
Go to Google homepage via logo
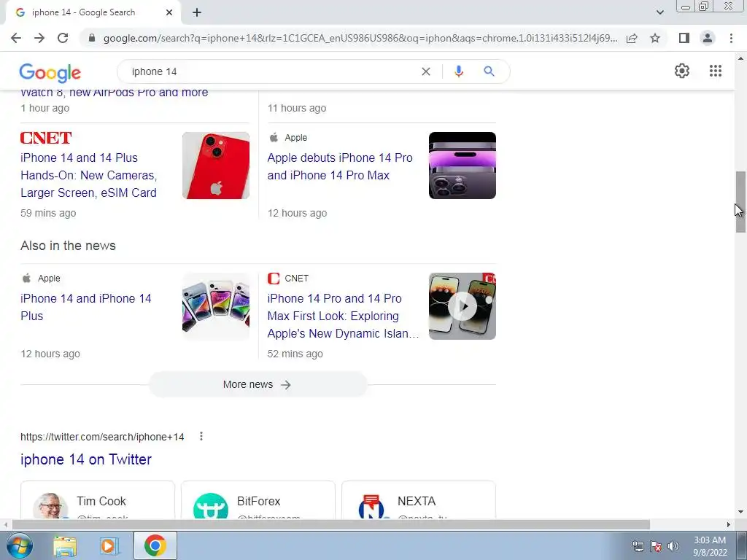(x=50, y=72)
